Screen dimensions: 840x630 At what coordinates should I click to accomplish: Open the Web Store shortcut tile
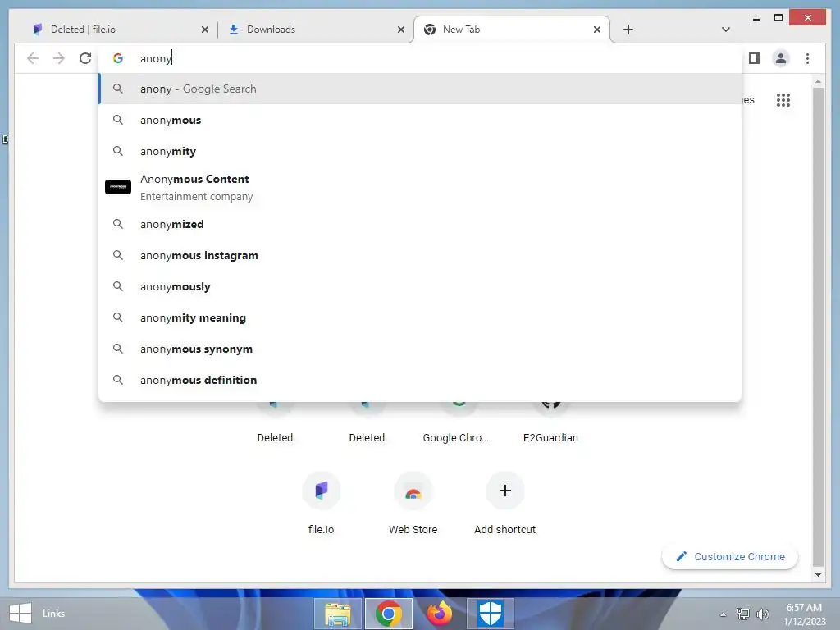[x=413, y=503]
